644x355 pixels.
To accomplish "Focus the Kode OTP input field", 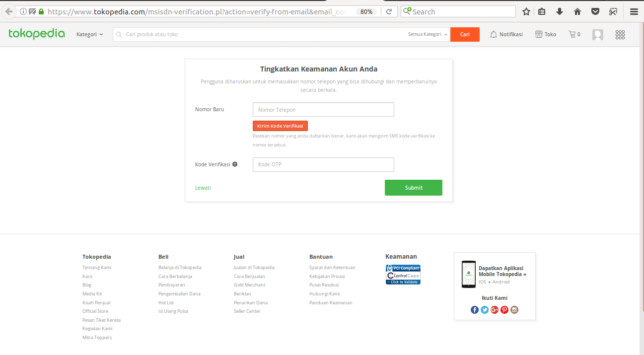I will [x=323, y=164].
